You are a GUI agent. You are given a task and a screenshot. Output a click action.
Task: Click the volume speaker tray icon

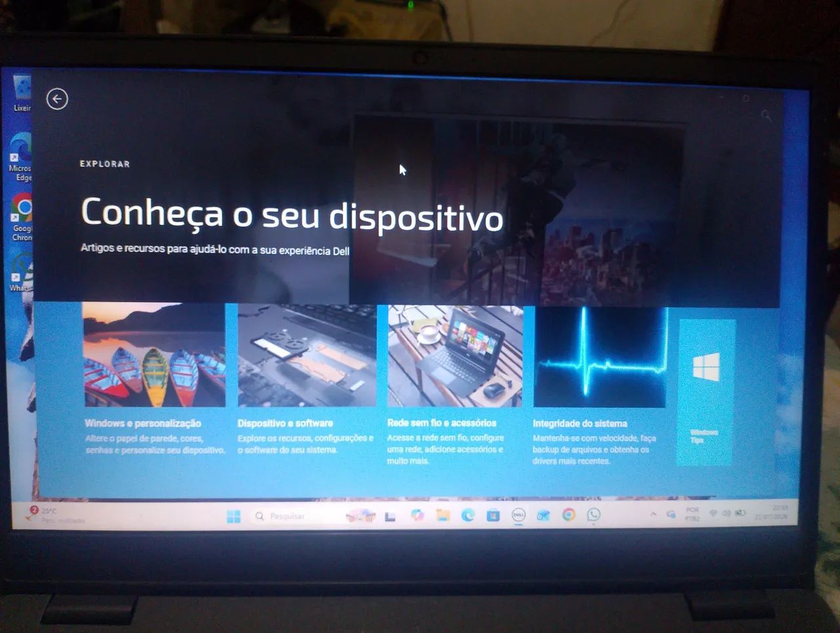pos(726,513)
